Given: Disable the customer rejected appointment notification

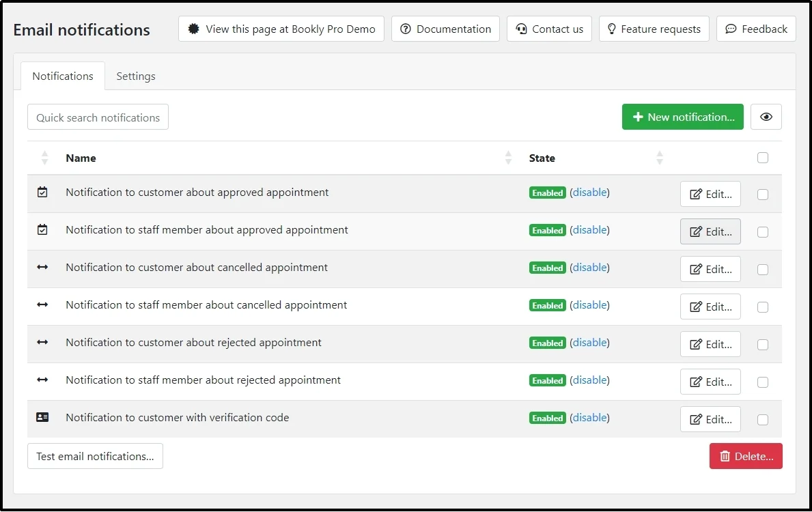Looking at the screenshot, I should click(590, 343).
